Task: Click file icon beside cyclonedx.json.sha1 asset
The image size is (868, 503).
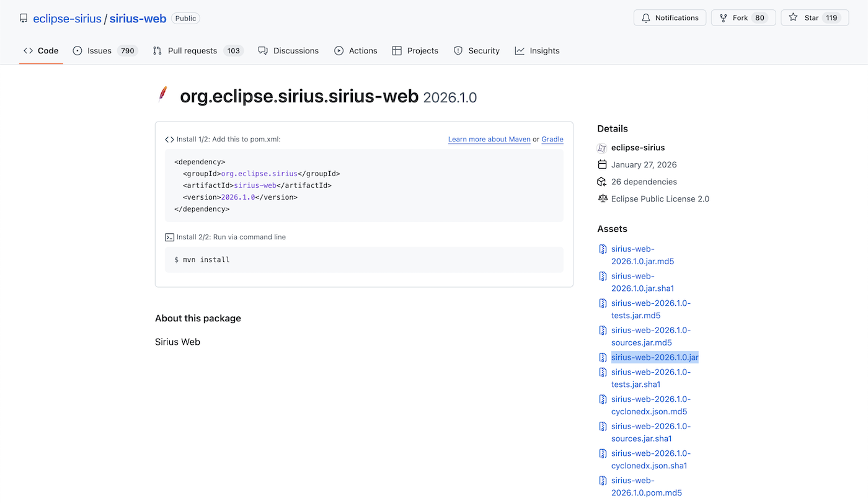Action: click(x=603, y=453)
